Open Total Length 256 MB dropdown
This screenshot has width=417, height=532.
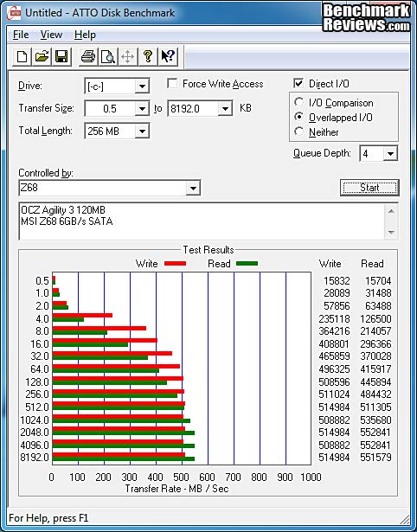pos(142,131)
